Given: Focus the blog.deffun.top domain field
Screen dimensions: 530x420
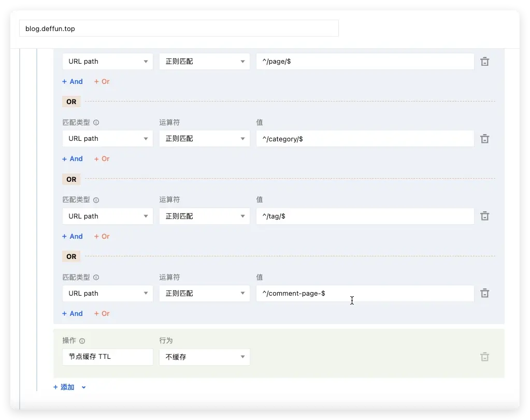Looking at the screenshot, I should click(x=179, y=28).
